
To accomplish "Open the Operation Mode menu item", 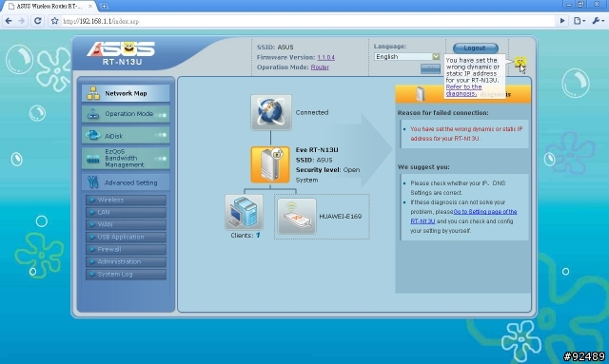I will tap(126, 114).
